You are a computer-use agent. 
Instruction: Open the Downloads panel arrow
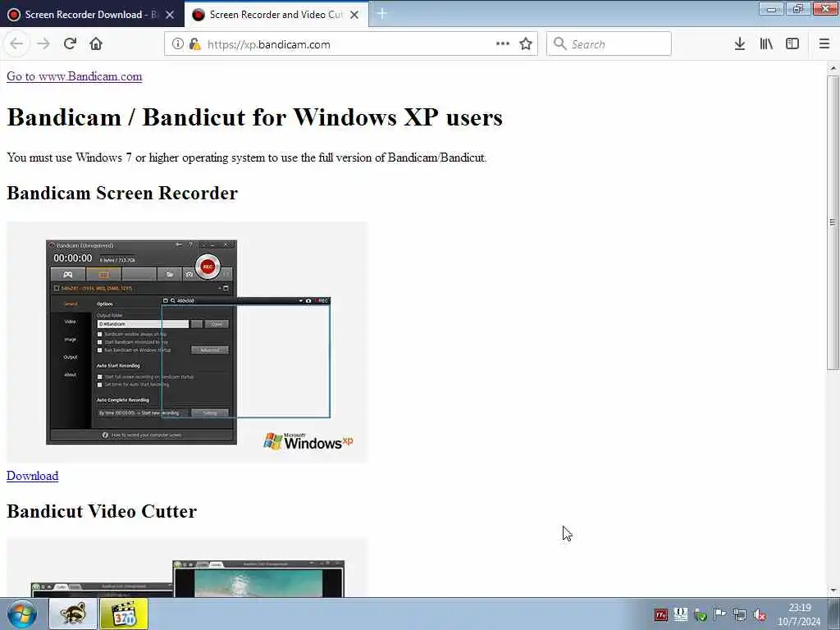click(740, 44)
